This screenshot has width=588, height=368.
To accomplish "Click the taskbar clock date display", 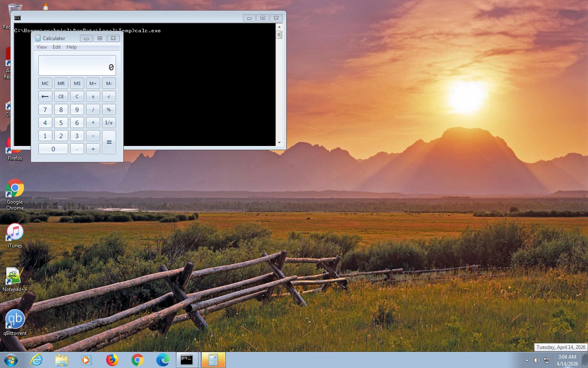I will click(x=567, y=360).
